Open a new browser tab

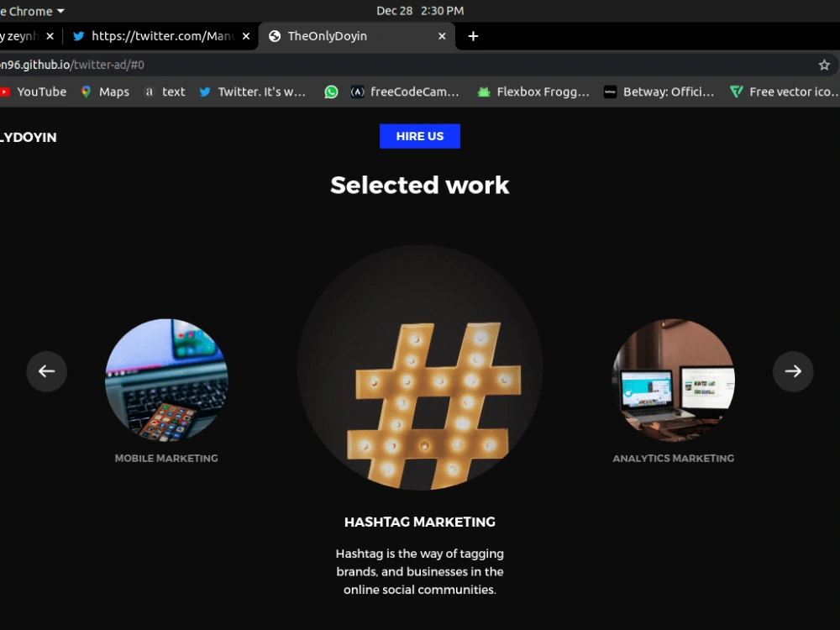click(473, 36)
